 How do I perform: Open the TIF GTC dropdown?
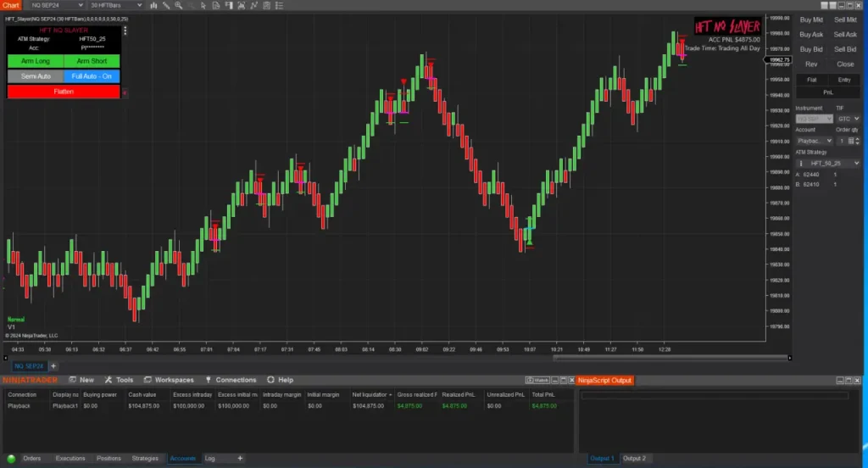[x=848, y=119]
